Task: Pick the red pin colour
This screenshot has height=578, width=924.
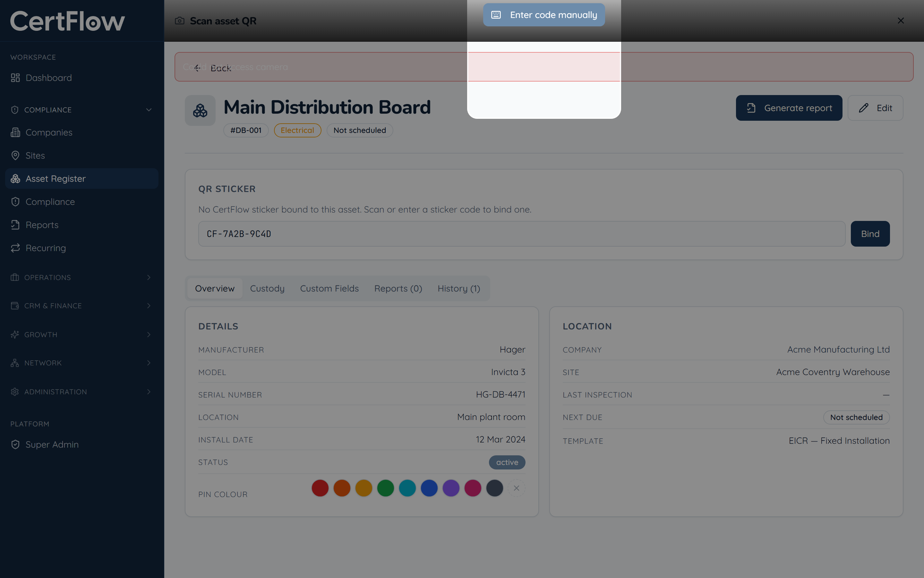Action: point(320,488)
